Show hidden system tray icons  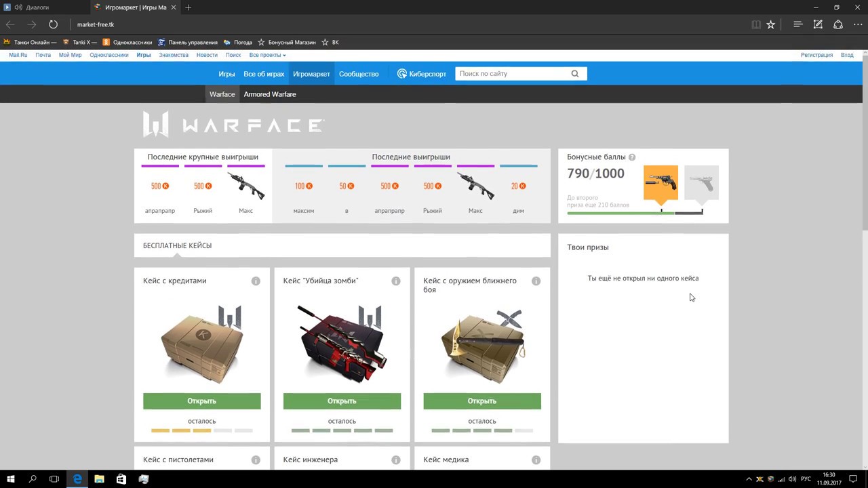pyautogui.click(x=749, y=479)
